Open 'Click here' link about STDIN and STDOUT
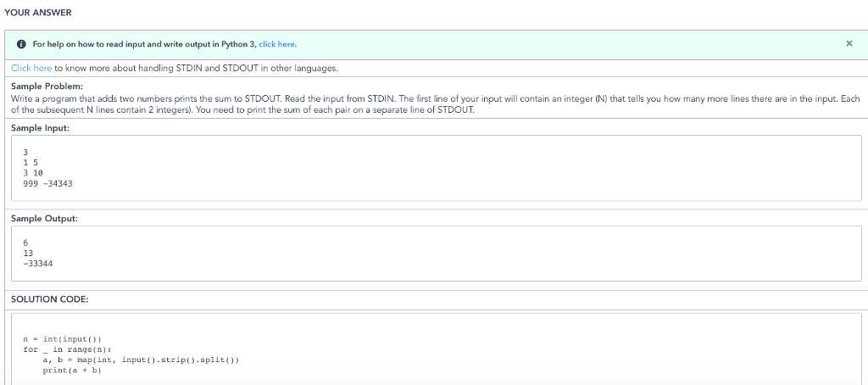This screenshot has width=868, height=385. pyautogui.click(x=31, y=68)
